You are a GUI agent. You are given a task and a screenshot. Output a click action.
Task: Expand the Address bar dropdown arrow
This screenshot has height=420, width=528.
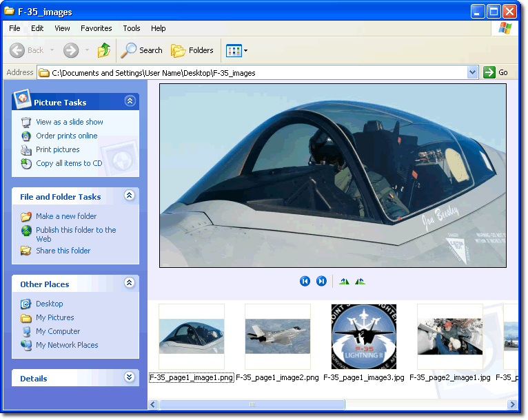[472, 72]
